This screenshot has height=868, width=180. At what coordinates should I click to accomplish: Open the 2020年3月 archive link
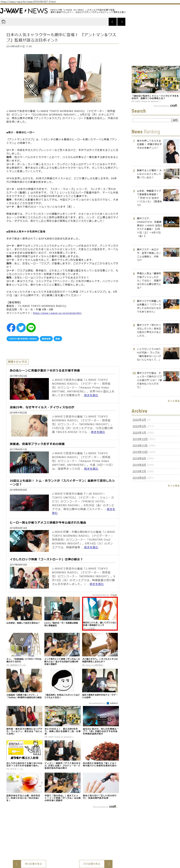click(139, 420)
